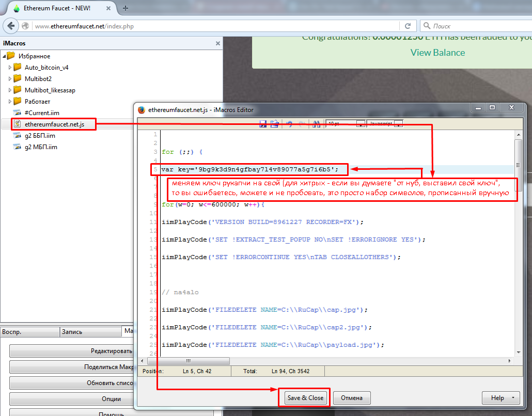Select the Работает folder item

(37, 101)
